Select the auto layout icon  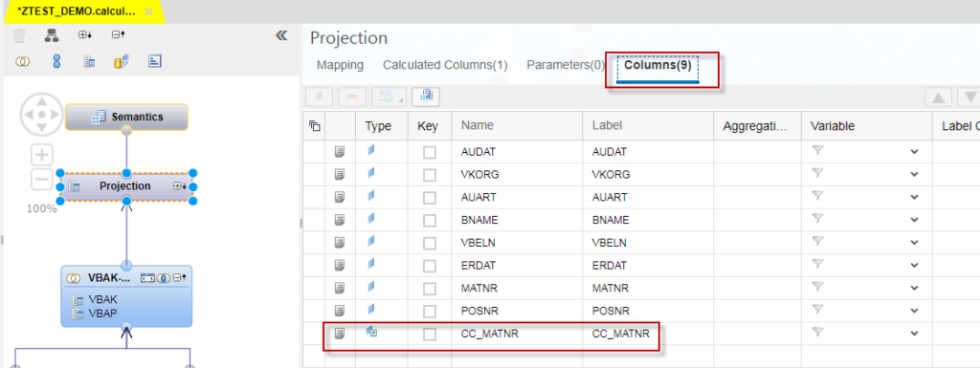pos(52,35)
